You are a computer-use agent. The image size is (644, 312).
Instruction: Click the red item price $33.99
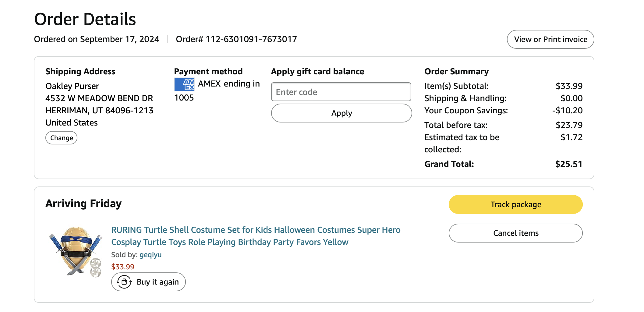tap(123, 267)
